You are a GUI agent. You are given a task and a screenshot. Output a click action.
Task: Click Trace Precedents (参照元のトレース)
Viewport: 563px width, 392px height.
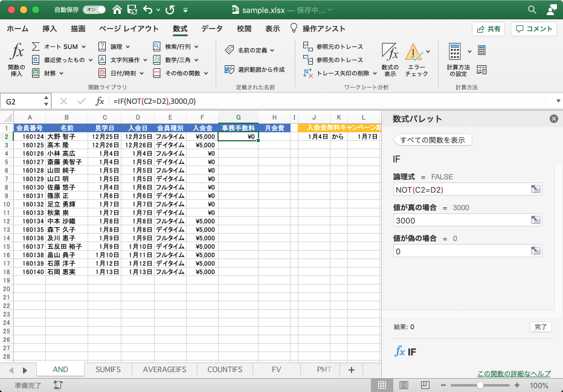click(333, 47)
